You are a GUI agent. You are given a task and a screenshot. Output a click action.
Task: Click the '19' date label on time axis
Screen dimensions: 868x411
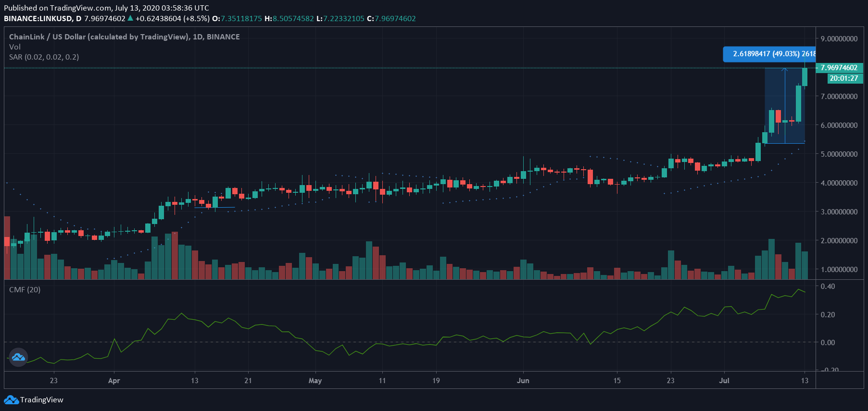[x=436, y=381]
